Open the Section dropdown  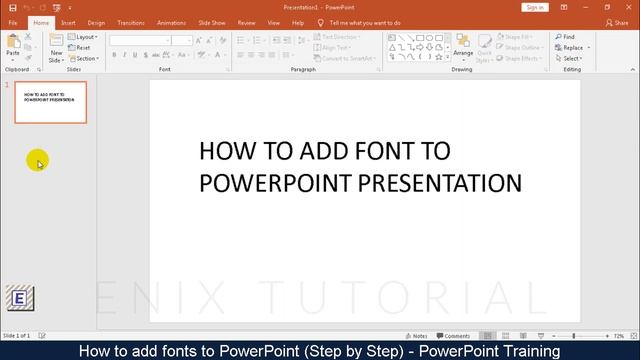[84, 59]
